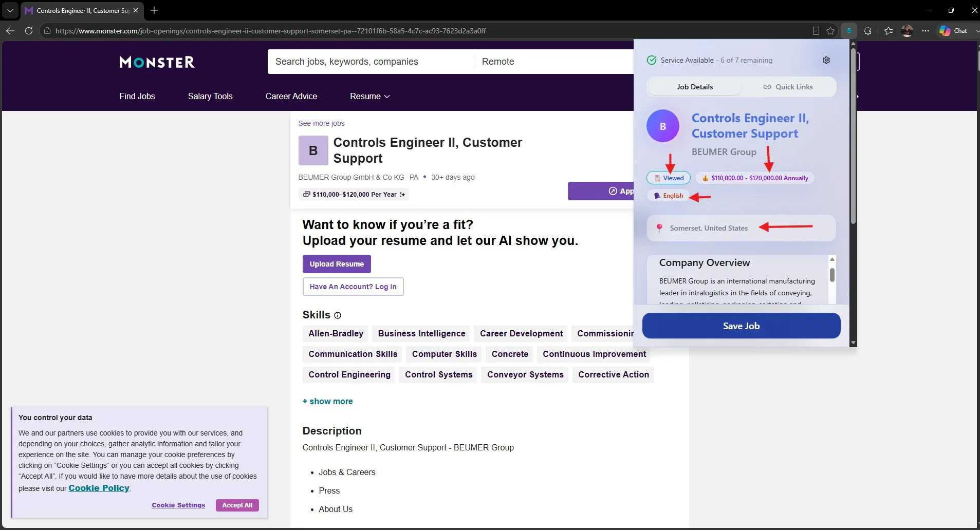Open Career Advice navigation item
The width and height of the screenshot is (980, 530).
tap(291, 96)
